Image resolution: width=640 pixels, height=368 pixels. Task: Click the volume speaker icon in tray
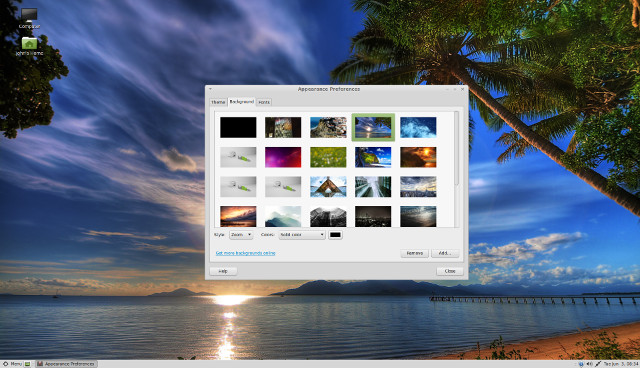pyautogui.click(x=589, y=364)
